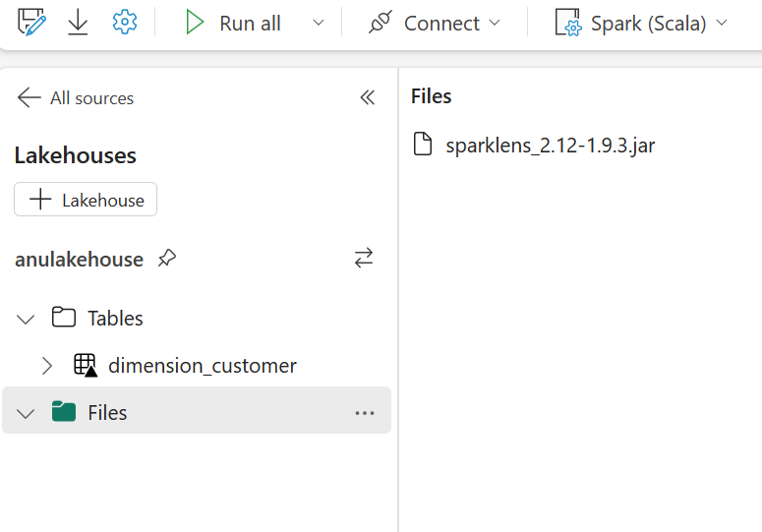The width and height of the screenshot is (762, 532).
Task: Click the dimension_customer table icon
Action: (86, 366)
